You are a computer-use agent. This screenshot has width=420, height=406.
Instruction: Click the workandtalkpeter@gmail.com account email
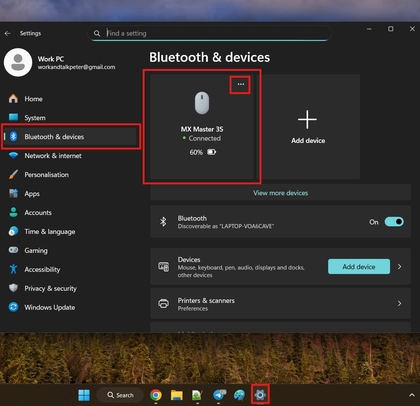(x=76, y=67)
